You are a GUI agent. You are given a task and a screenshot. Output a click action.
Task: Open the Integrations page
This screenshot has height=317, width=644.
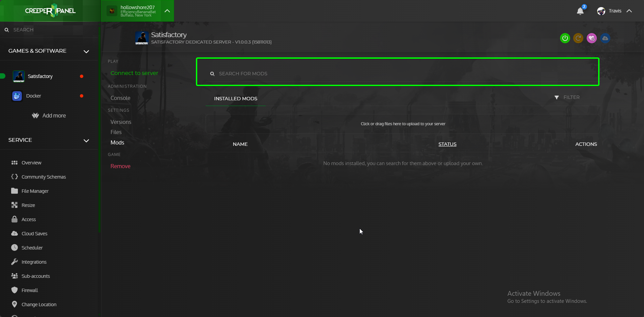(x=34, y=262)
